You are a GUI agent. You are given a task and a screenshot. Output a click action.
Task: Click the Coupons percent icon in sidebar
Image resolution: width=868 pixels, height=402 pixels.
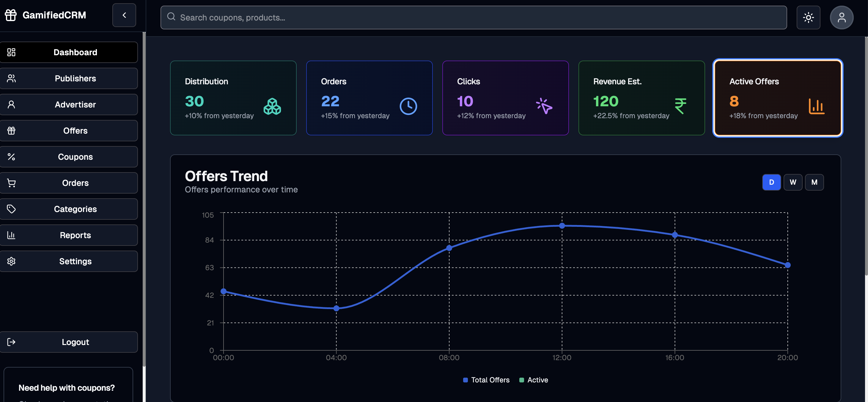(x=12, y=157)
